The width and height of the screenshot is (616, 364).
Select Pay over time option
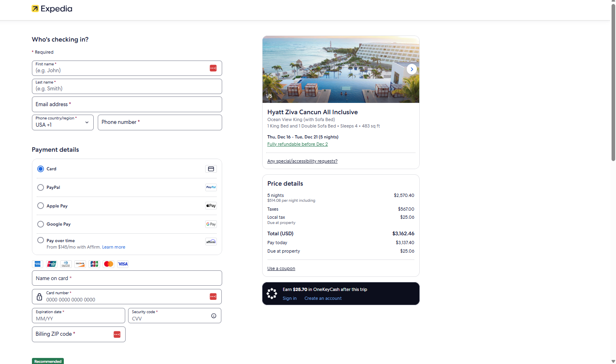40,240
